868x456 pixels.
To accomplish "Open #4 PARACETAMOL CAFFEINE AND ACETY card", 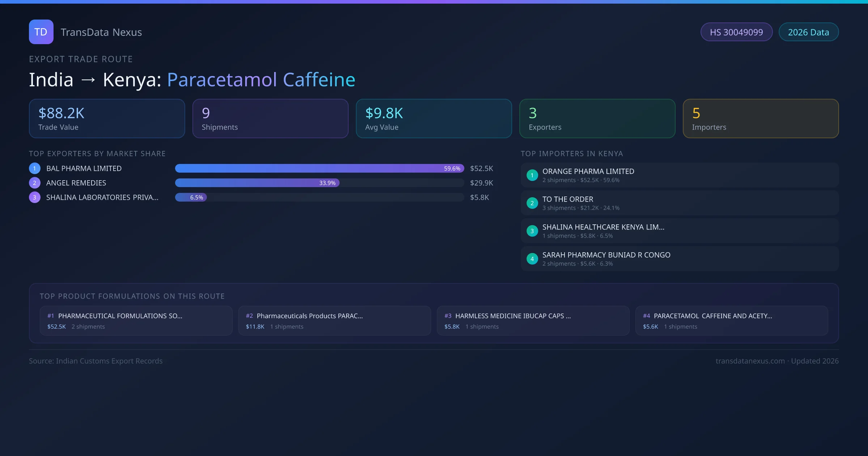I will click(x=731, y=321).
